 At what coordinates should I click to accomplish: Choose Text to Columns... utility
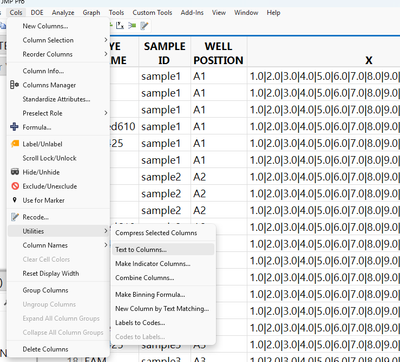pos(163,249)
